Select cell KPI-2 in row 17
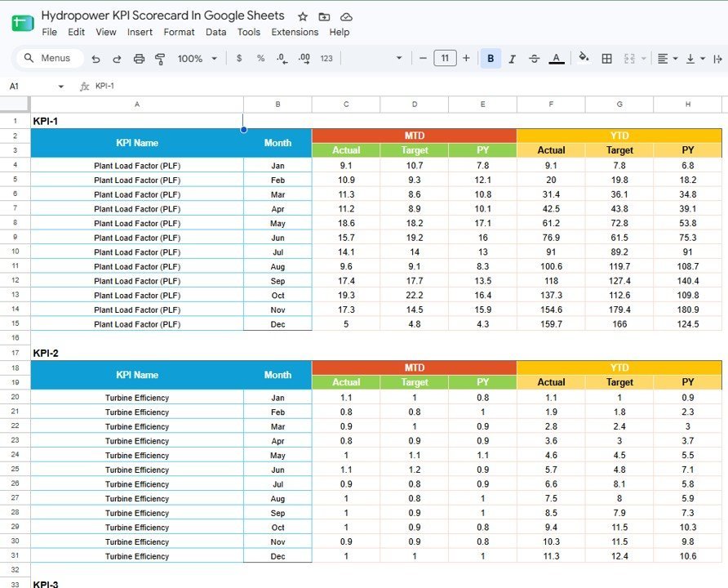 [137, 353]
